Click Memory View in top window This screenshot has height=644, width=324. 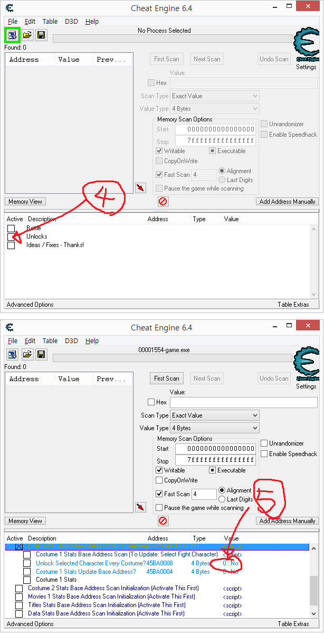25,202
